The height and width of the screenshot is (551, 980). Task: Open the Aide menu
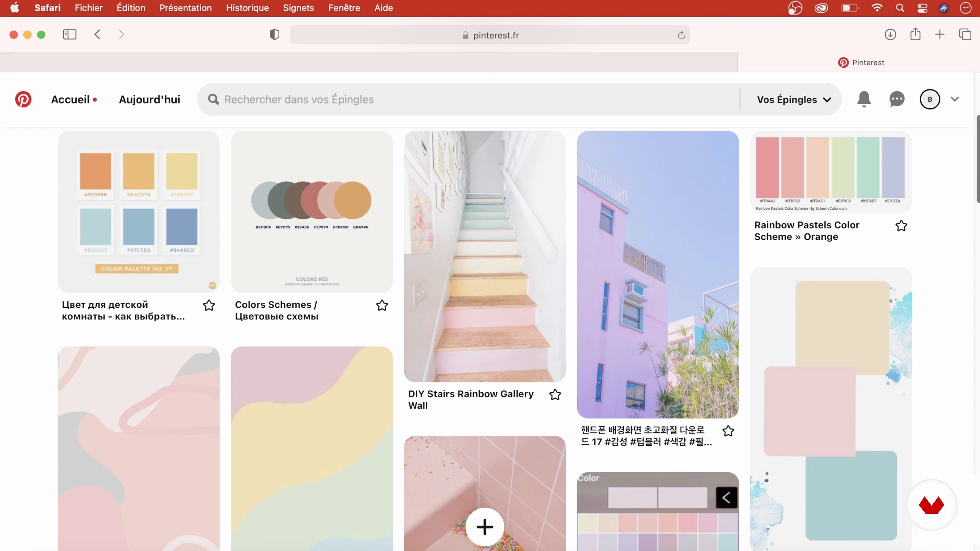[x=384, y=8]
